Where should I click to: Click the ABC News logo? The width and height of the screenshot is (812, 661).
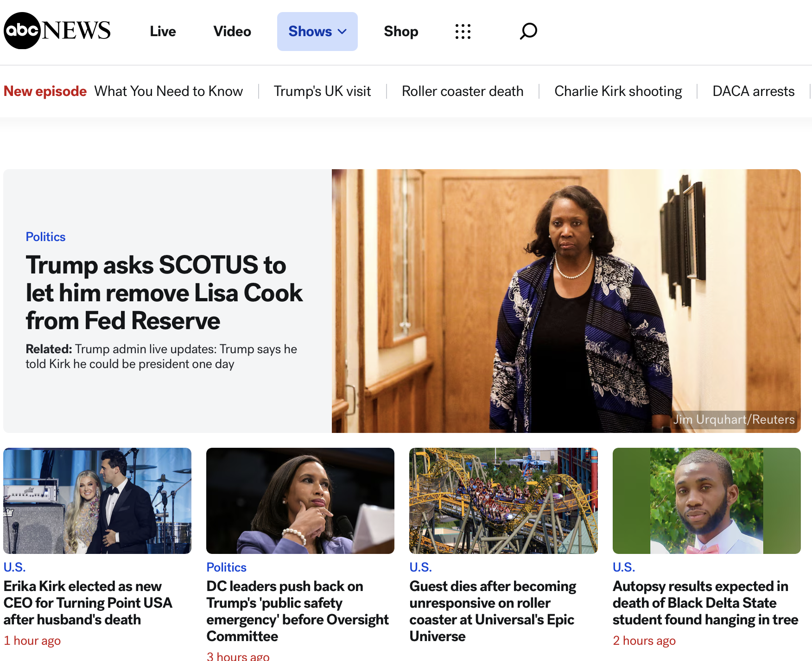click(57, 31)
